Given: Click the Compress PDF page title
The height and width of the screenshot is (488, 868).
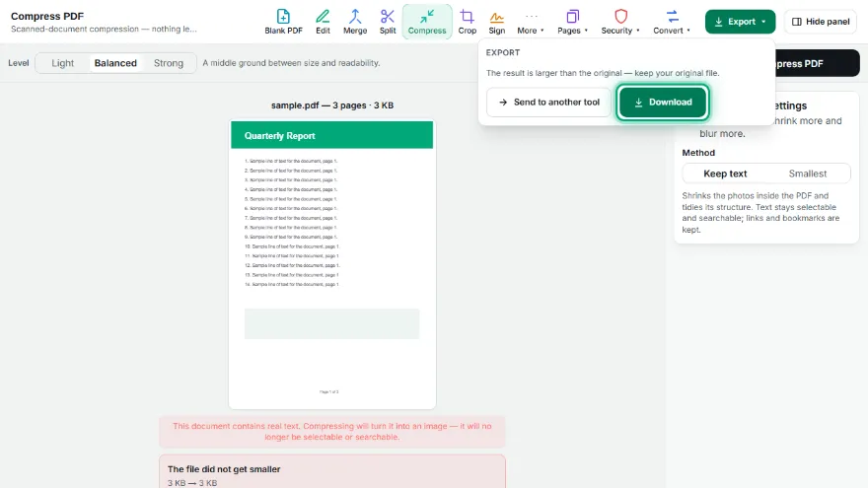Looking at the screenshot, I should click(47, 16).
